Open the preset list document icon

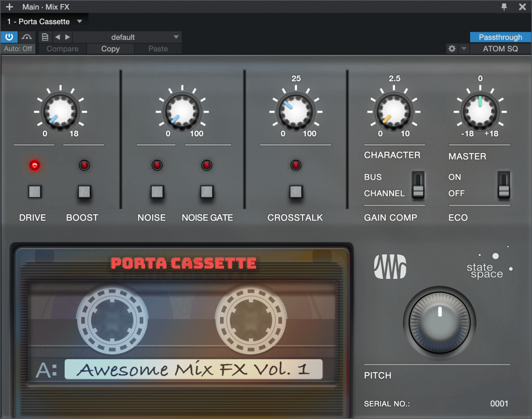pyautogui.click(x=45, y=37)
